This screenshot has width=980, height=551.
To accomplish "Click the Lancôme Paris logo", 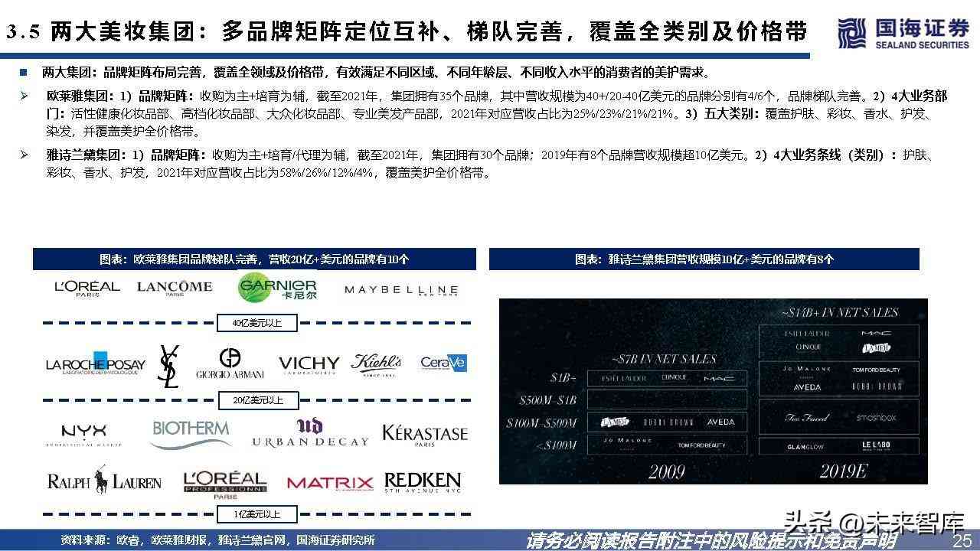I will point(175,288).
